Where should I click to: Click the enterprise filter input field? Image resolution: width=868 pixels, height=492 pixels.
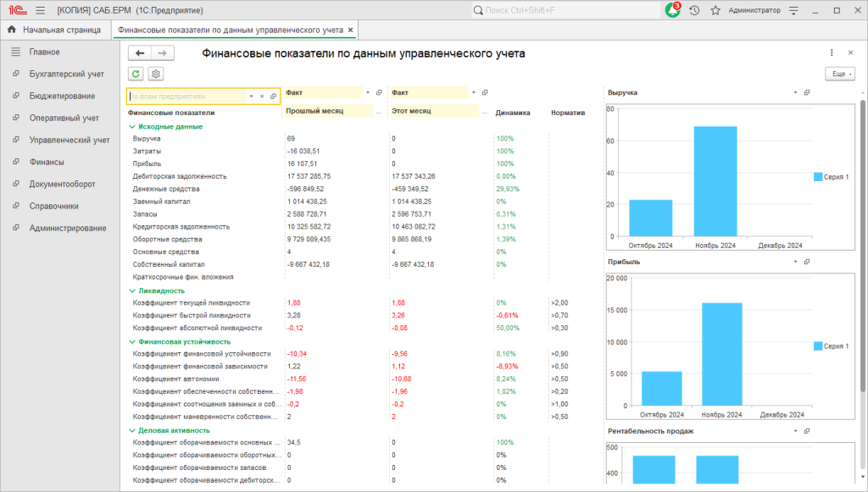click(x=187, y=97)
